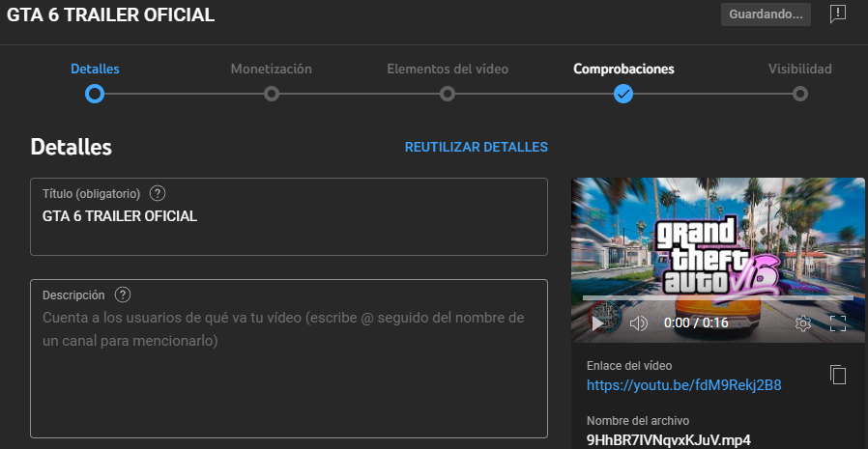
Task: Click the title field help icon
Action: (158, 193)
